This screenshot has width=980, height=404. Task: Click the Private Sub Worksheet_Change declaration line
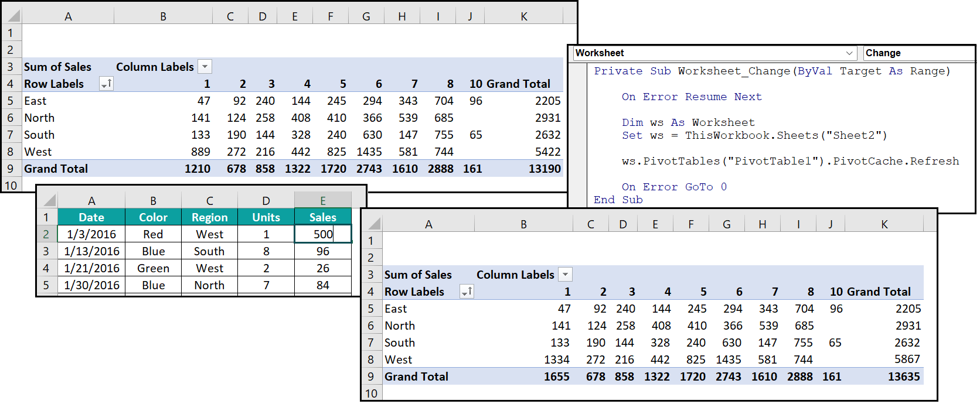point(772,71)
